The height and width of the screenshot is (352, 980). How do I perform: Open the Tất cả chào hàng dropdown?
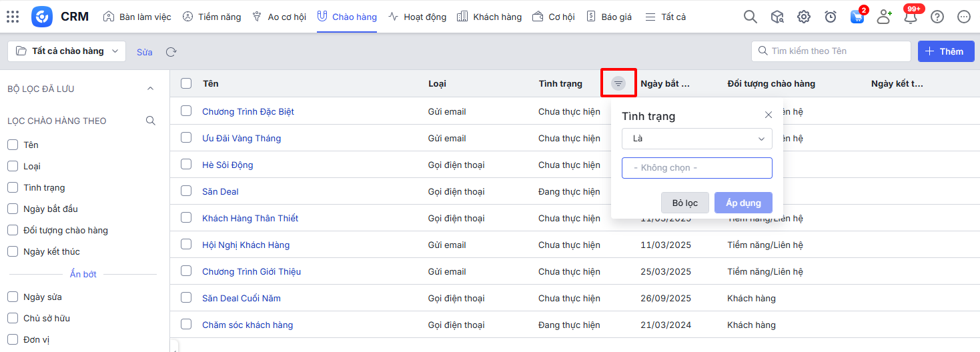click(x=67, y=51)
